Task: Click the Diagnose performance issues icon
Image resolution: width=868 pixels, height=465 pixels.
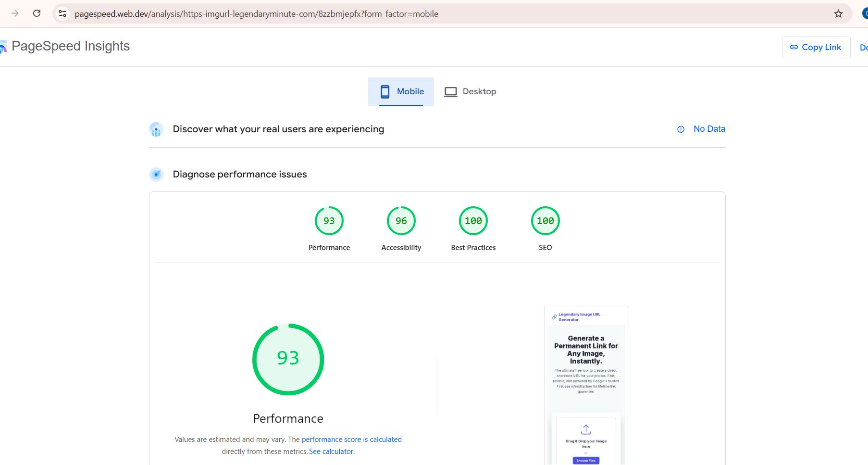Action: [156, 175]
